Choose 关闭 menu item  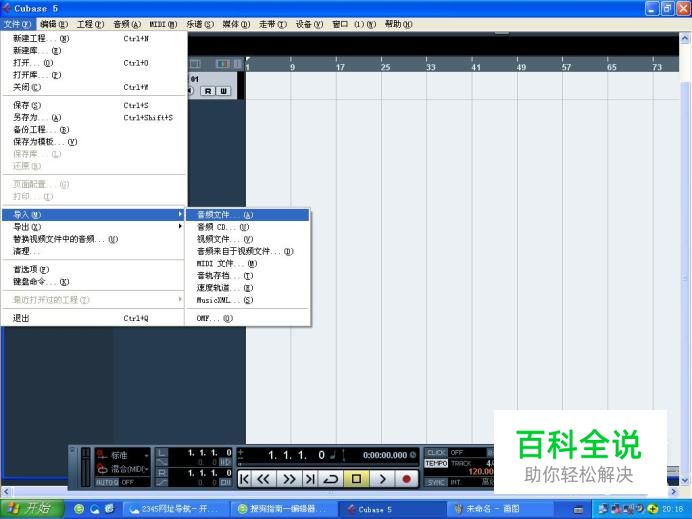point(93,87)
